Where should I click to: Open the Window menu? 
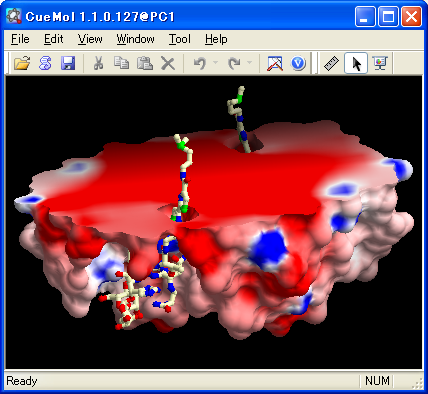(x=135, y=39)
